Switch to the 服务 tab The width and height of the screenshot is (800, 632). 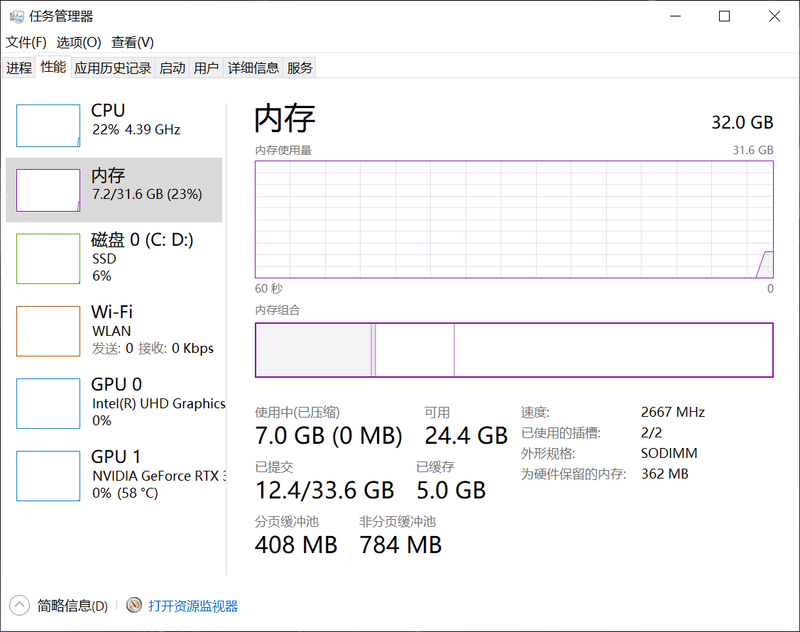click(x=300, y=68)
